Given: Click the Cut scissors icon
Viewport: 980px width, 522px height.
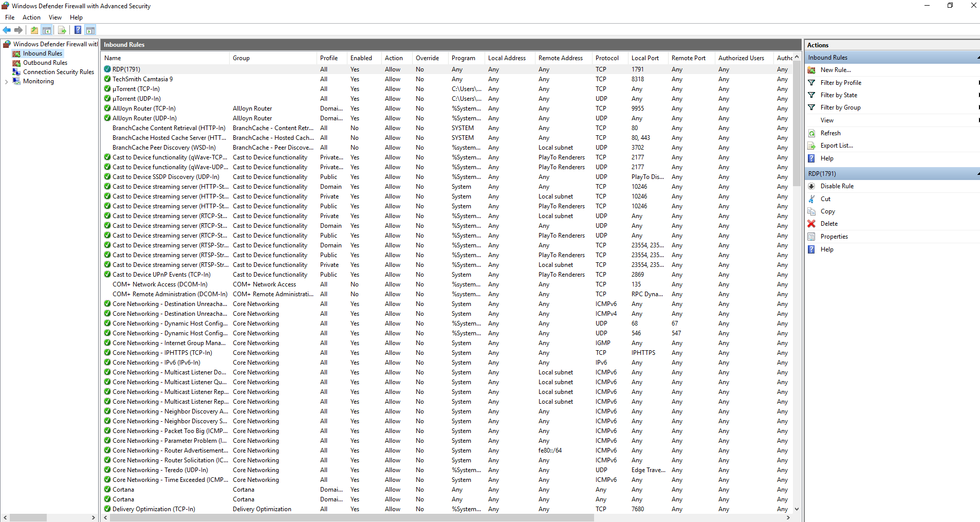Looking at the screenshot, I should (811, 199).
